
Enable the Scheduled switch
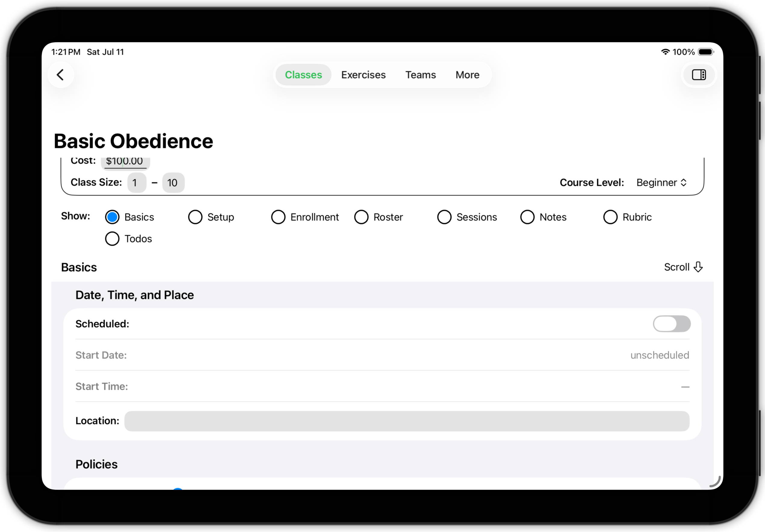coord(672,323)
